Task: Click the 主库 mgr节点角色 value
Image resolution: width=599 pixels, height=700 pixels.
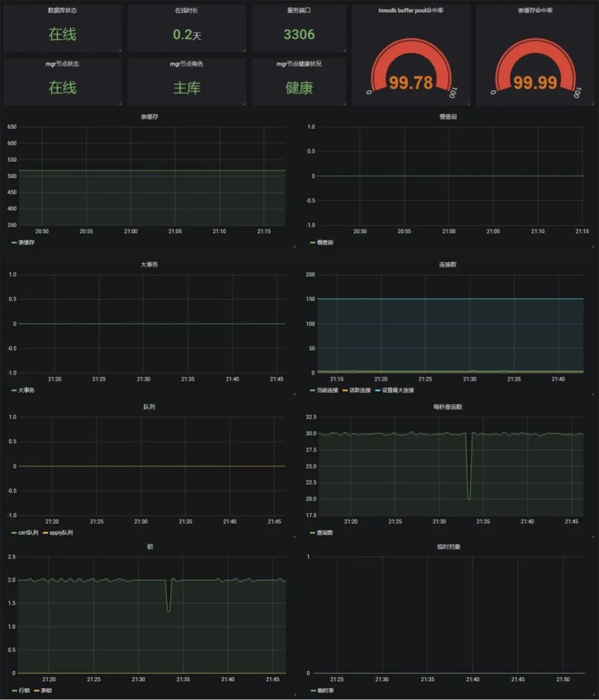Action: (x=186, y=88)
